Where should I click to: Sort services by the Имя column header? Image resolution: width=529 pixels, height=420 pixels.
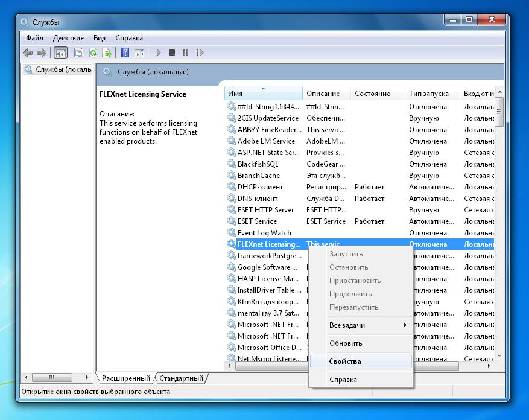263,94
